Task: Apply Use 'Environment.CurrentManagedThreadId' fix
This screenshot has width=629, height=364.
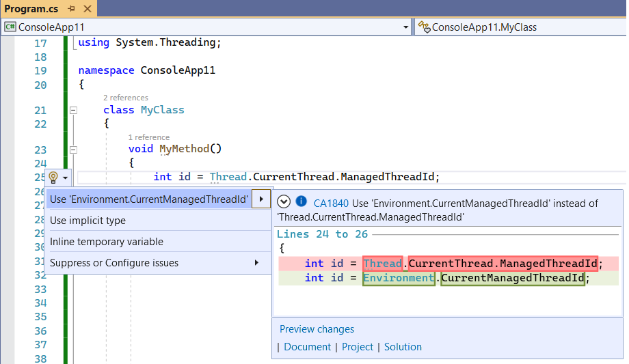Action: pos(149,199)
